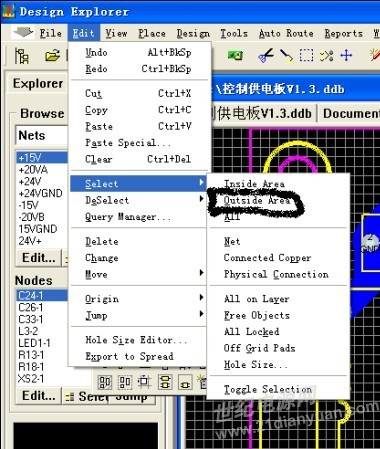This screenshot has width=380, height=449.
Task: Click the Edit... button under Nodes list
Action: 38,396
